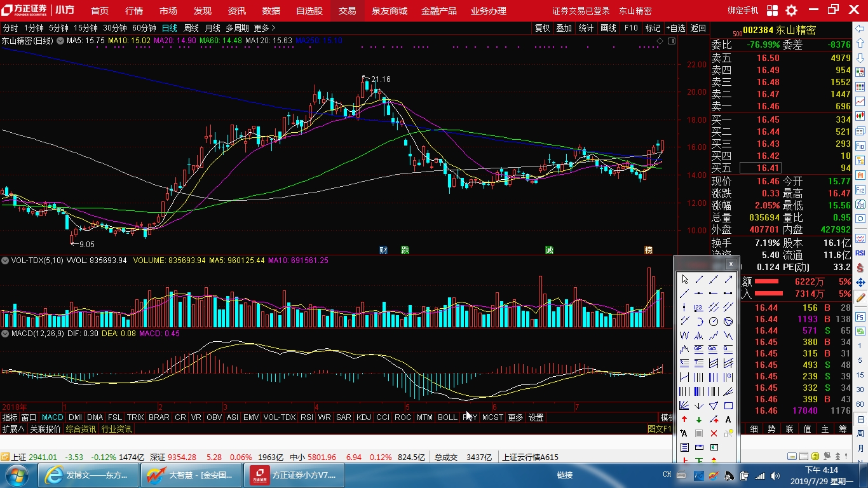The height and width of the screenshot is (488, 868).
Task: Open the 叠加 overlay menu
Action: [x=564, y=28]
